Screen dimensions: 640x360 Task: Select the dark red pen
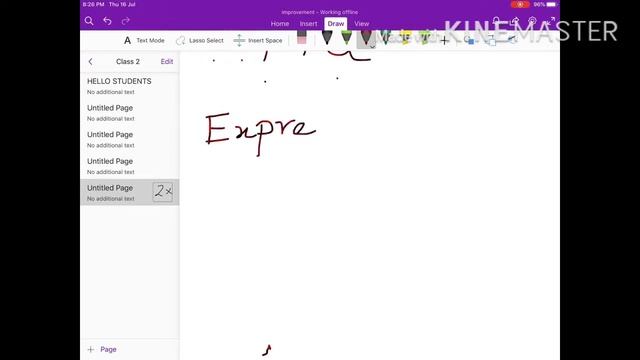pyautogui.click(x=366, y=38)
